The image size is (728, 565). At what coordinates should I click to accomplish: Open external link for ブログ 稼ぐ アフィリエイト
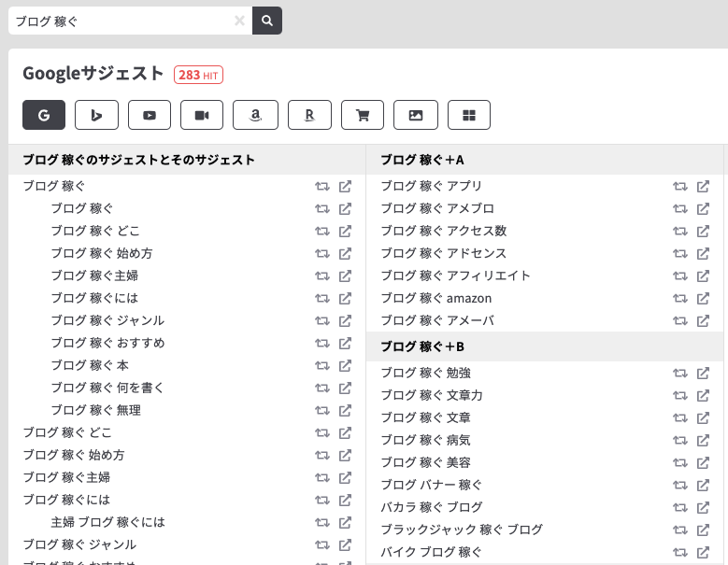[703, 276]
